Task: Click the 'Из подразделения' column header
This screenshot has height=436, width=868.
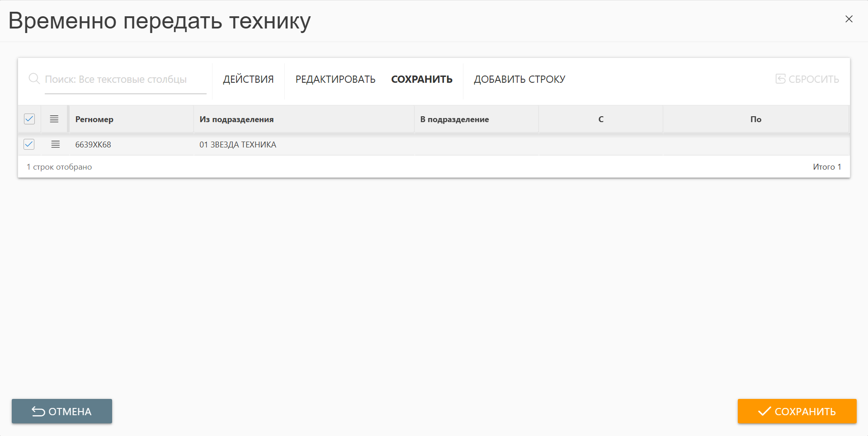Action: tap(236, 119)
